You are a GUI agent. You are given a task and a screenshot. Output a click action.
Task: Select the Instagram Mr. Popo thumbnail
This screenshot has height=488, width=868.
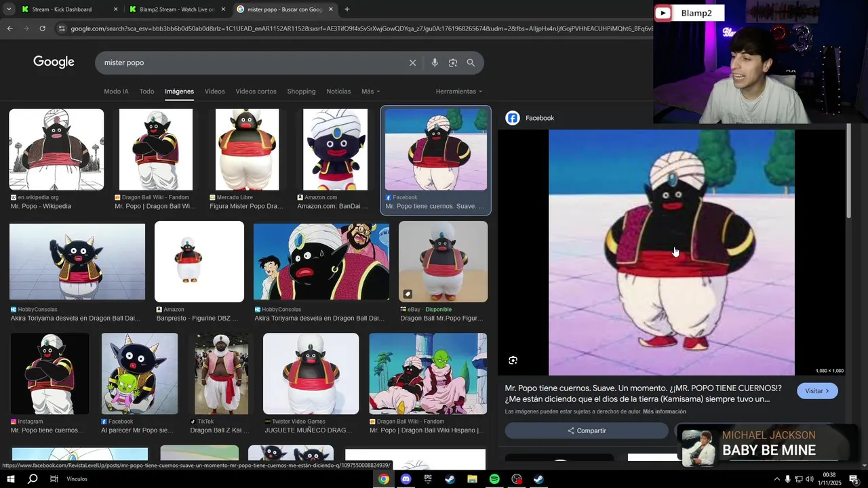point(50,373)
